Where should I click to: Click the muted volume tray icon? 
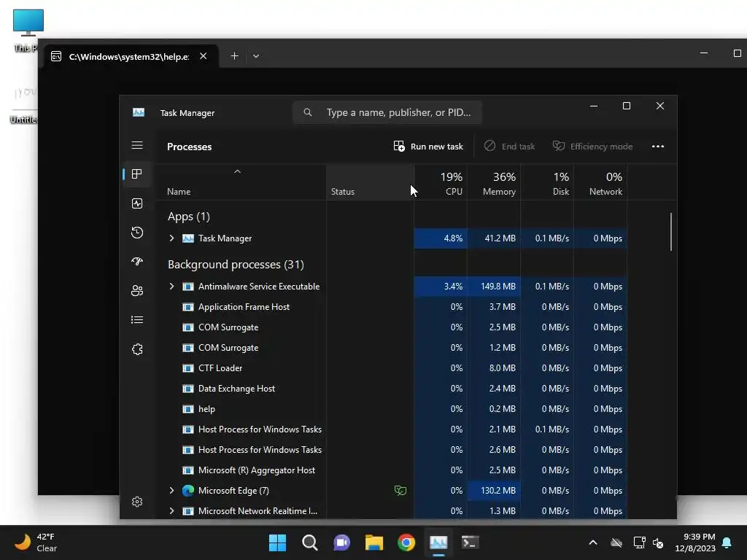point(658,542)
